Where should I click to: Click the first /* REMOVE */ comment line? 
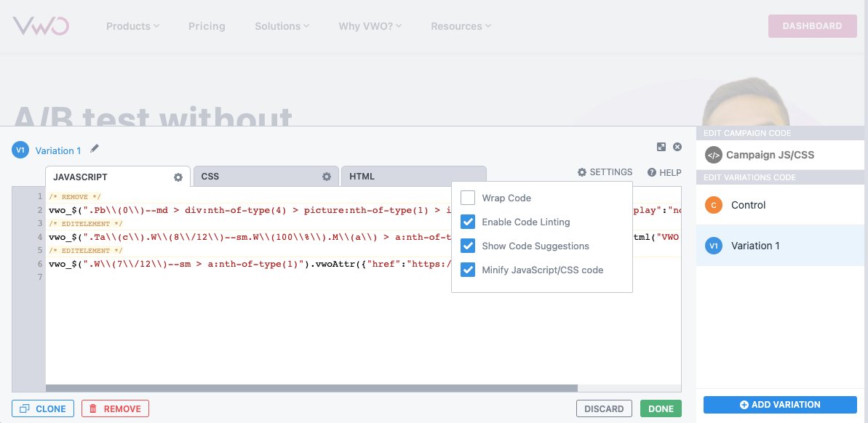click(75, 197)
